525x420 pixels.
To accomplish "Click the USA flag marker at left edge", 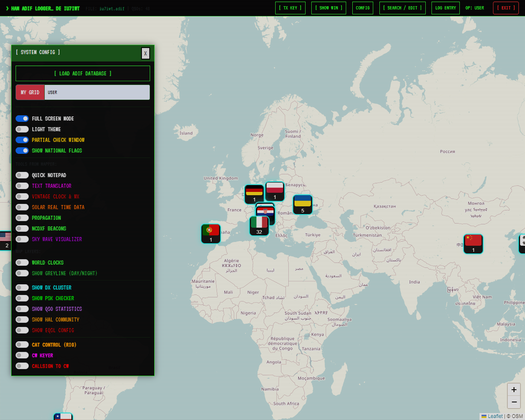I will [x=5, y=240].
